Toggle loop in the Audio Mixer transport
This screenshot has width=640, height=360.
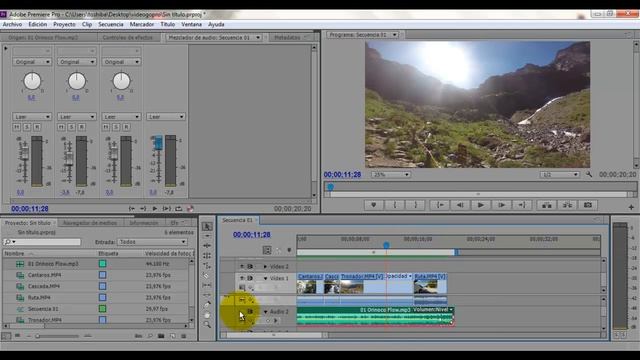(178, 209)
